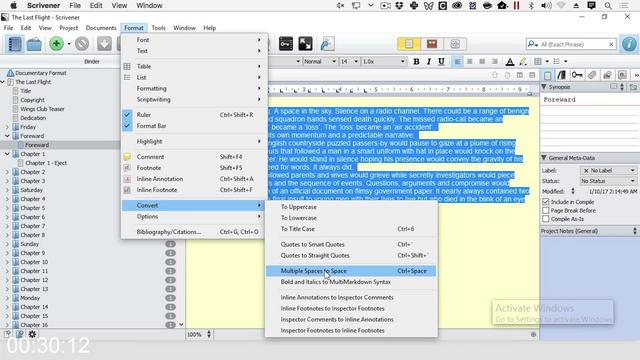Open the macOS Scrivener app menu
This screenshot has width=640, height=360.
(43, 6)
